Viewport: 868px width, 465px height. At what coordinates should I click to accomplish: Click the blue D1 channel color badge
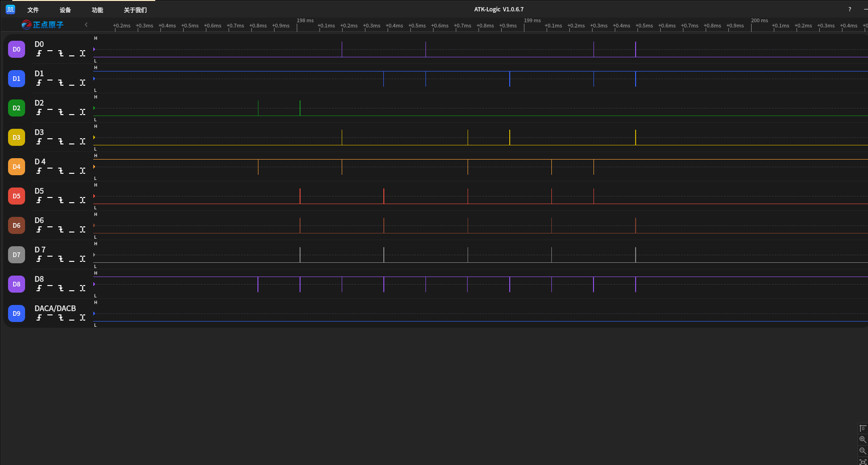17,79
